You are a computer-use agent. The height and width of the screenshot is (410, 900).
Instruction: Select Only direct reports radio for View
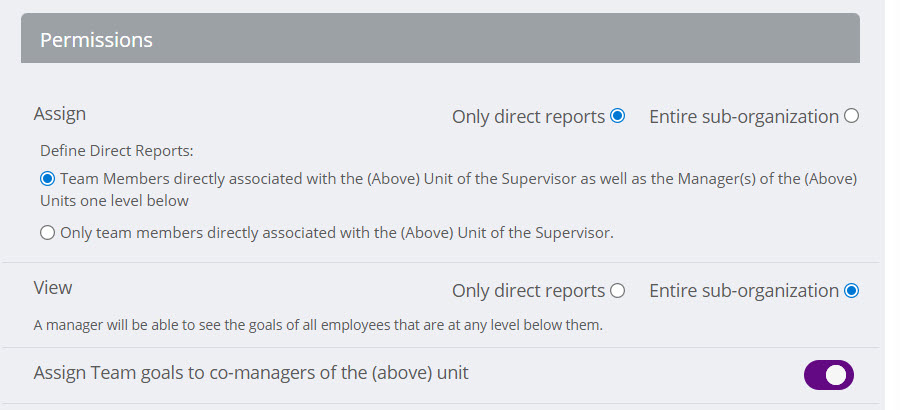click(617, 291)
